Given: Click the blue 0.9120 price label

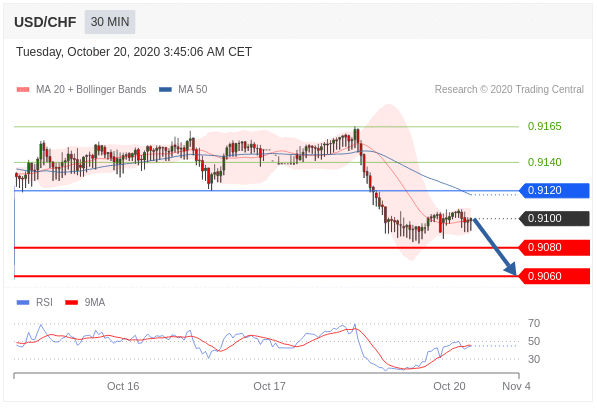Looking at the screenshot, I should [x=554, y=190].
